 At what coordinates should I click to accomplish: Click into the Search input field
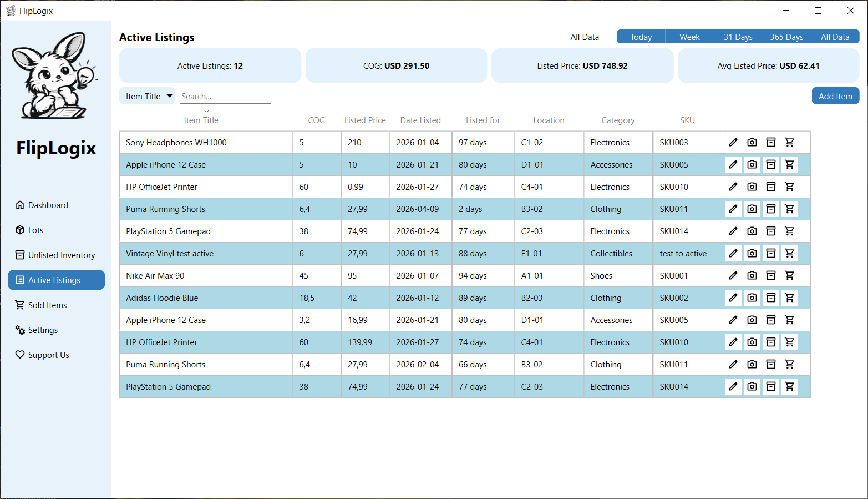(x=225, y=96)
